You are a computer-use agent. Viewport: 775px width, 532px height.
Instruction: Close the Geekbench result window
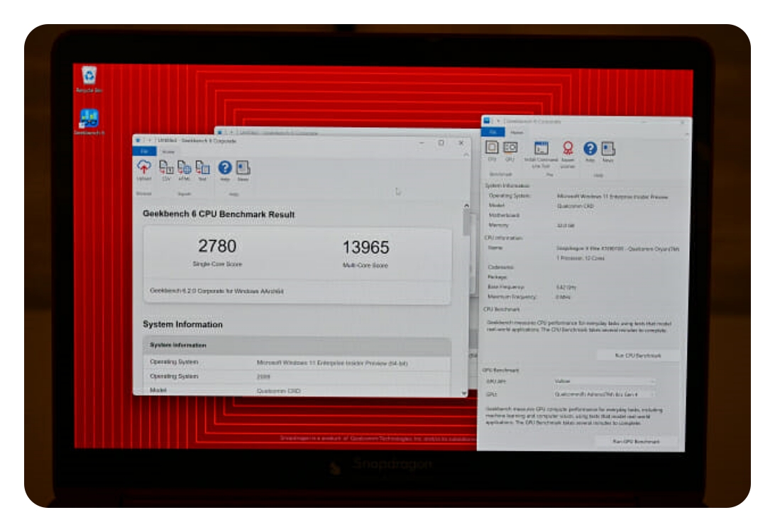pos(461,143)
